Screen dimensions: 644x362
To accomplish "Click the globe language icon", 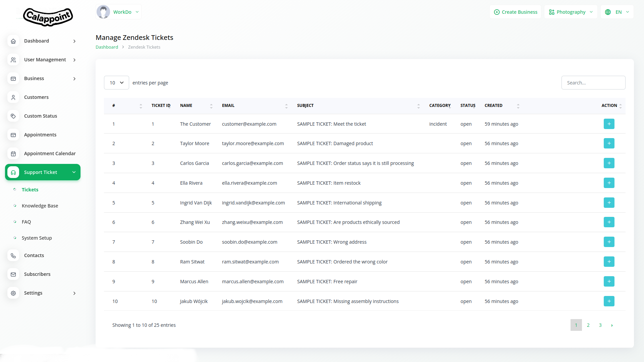I will [608, 12].
